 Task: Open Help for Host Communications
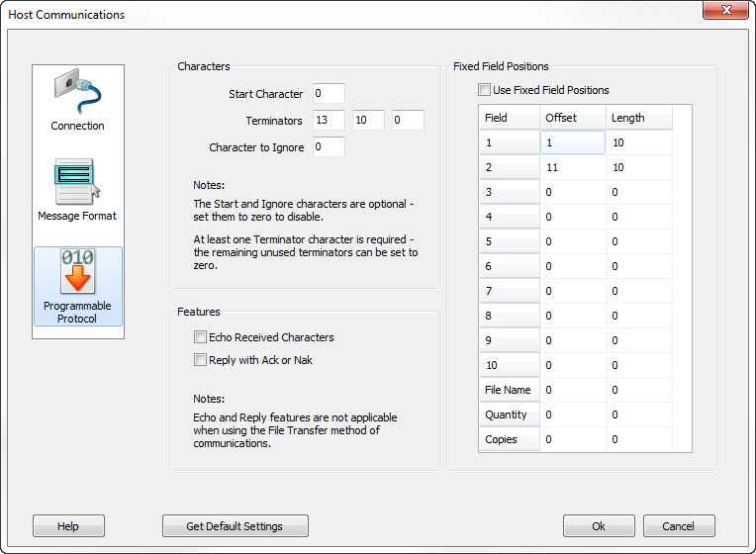68,526
